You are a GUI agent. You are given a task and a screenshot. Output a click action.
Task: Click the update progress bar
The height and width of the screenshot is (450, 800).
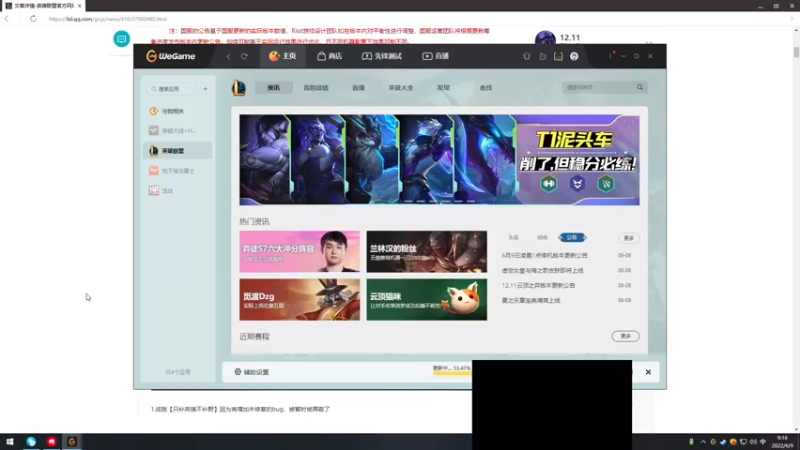[452, 373]
